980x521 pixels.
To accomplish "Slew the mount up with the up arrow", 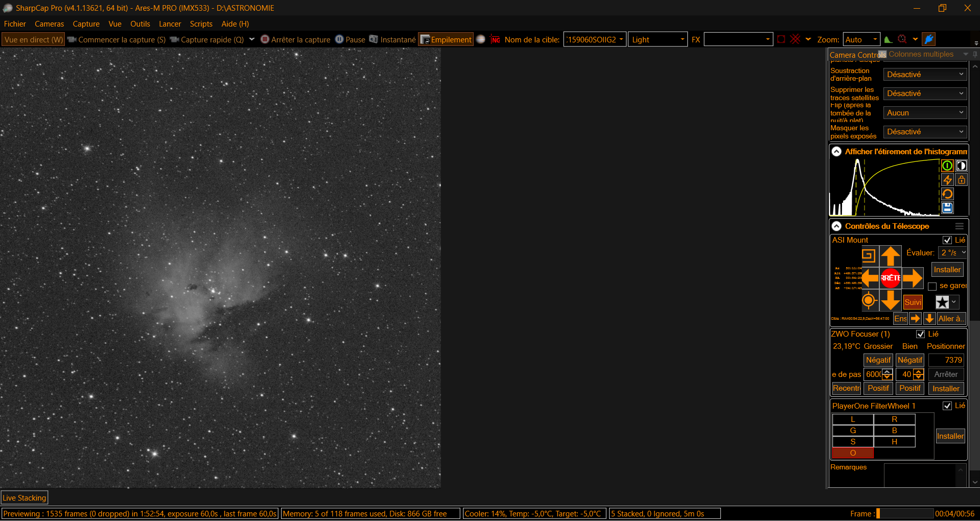I will (890, 255).
